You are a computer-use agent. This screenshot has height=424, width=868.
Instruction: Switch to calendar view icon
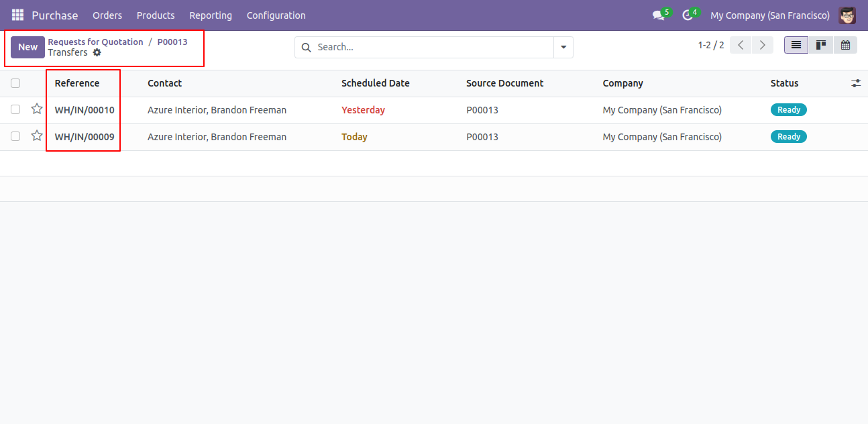[845, 45]
